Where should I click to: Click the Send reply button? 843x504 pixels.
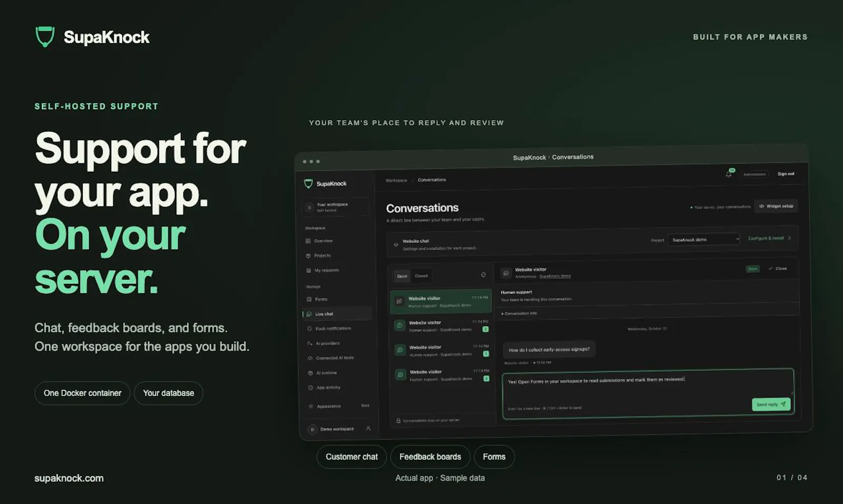pyautogui.click(x=771, y=404)
